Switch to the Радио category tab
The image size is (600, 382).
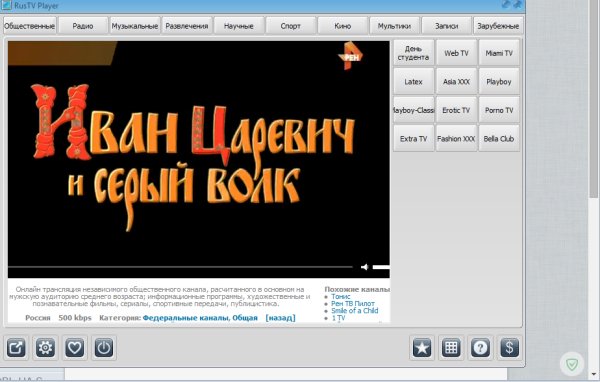[83, 26]
